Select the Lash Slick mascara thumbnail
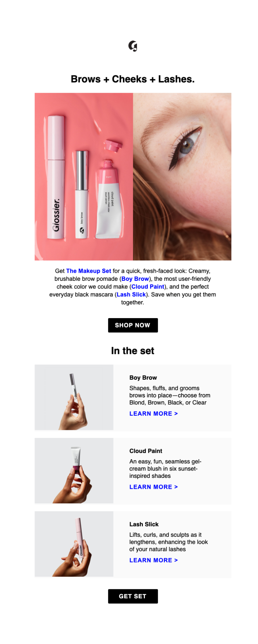Screen dimensions: 258x644 pyautogui.click(x=74, y=544)
